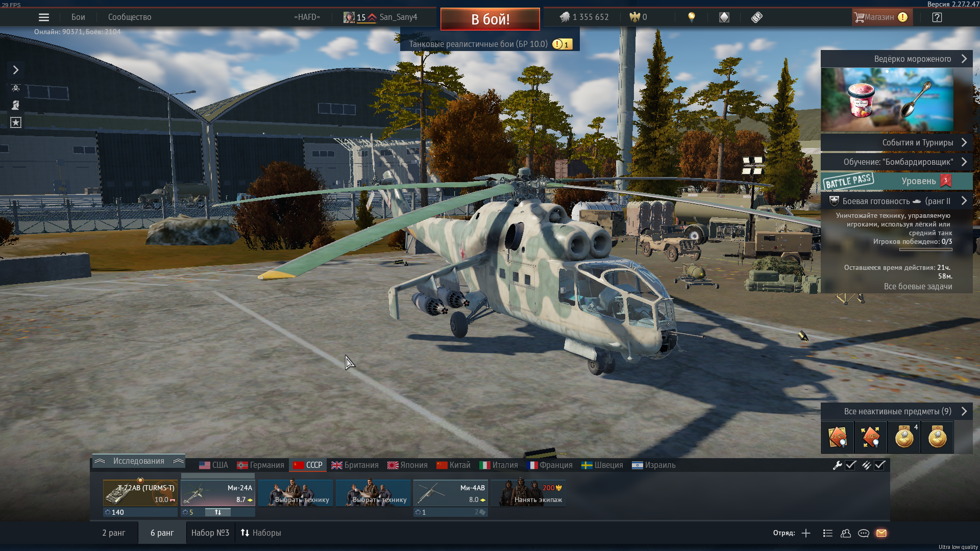
Task: Expand Обучение: "Бомбардировщик"
Action: [x=897, y=162]
